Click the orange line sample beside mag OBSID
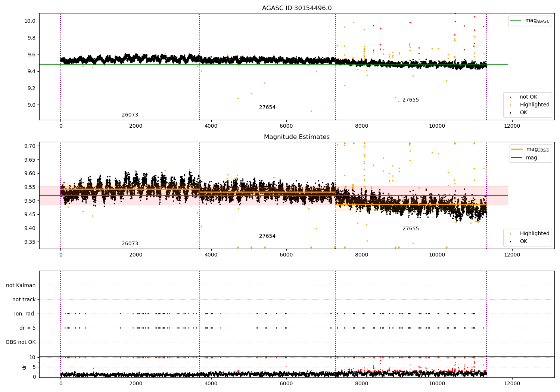560x392 pixels. pos(517,149)
